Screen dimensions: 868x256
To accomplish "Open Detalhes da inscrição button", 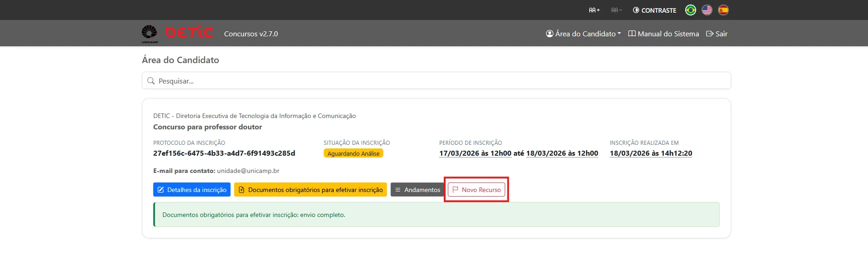I will pyautogui.click(x=192, y=190).
